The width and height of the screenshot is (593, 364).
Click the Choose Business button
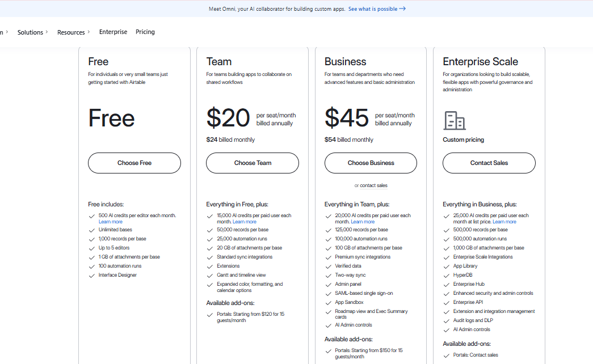[371, 163]
